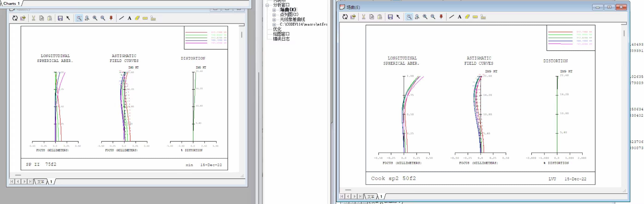Select the yellow eraser tool in 场曲(E) window

[467, 17]
